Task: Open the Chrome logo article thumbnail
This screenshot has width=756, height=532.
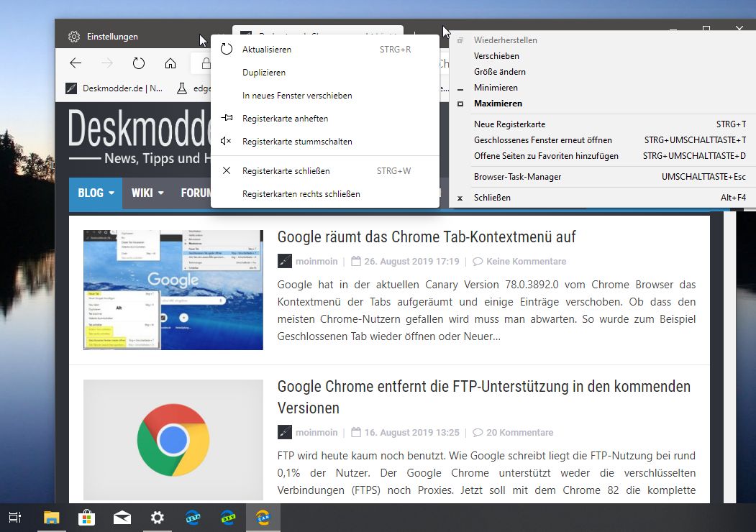Action: pos(173,440)
